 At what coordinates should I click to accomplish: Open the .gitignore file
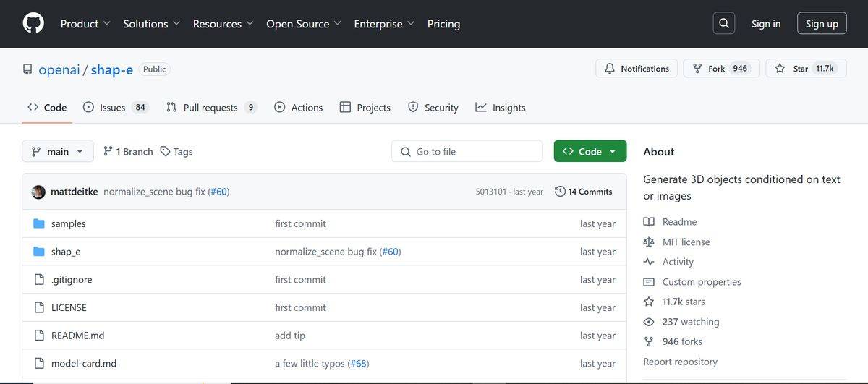coord(72,279)
